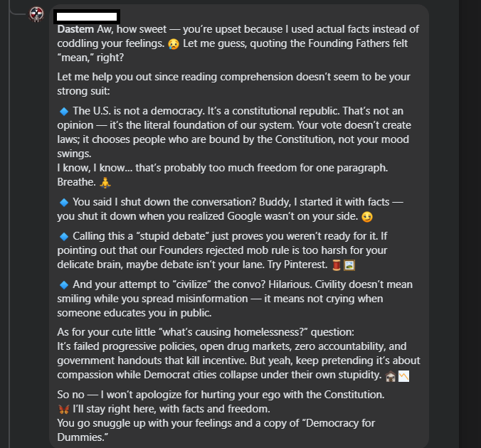
Task: Click the 'Dastem' mention at comment start
Action: tap(75, 29)
